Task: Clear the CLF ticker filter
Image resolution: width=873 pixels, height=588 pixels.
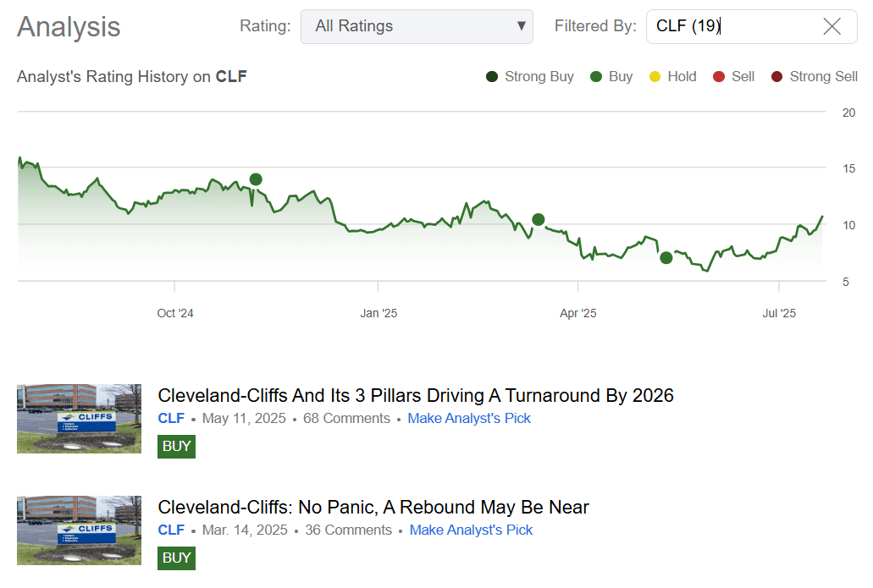Action: [832, 26]
